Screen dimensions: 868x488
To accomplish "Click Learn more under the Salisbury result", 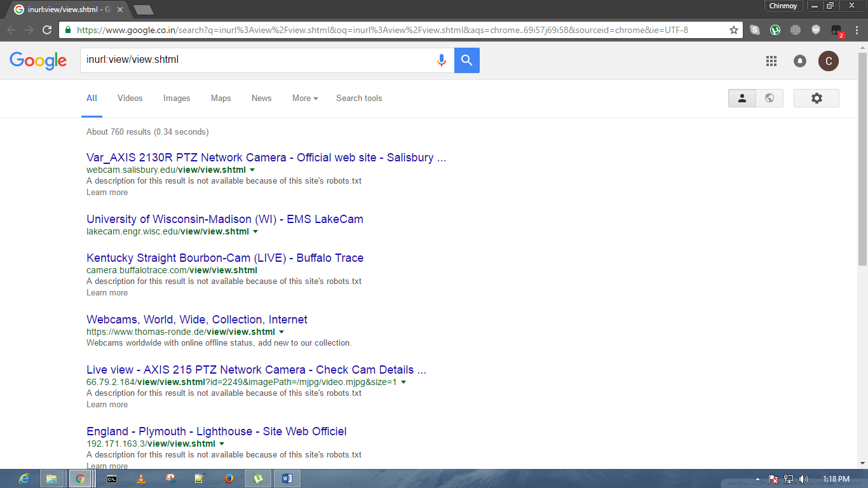I will click(107, 193).
